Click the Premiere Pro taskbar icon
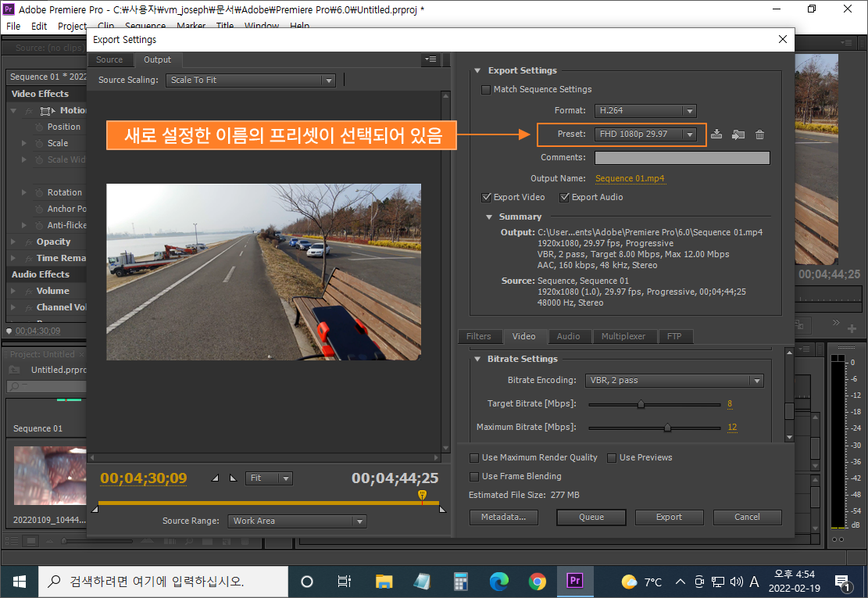Screen dimensions: 868x598 click(575, 581)
